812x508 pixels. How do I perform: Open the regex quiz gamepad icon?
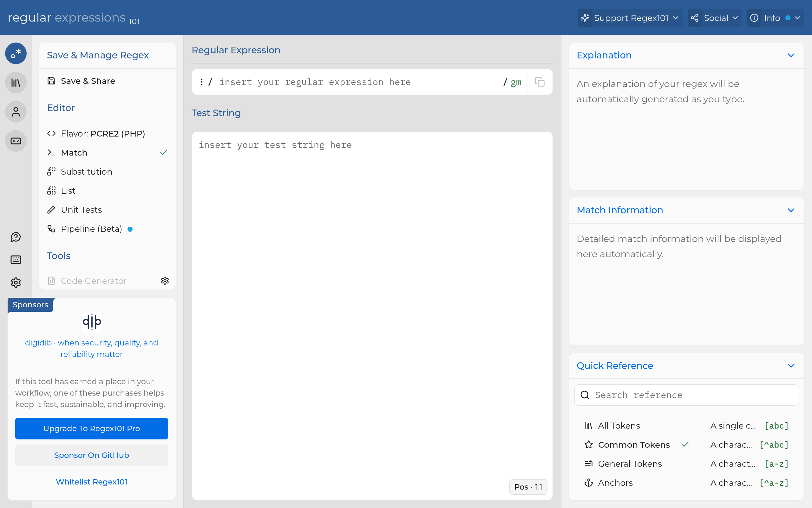pos(16,141)
